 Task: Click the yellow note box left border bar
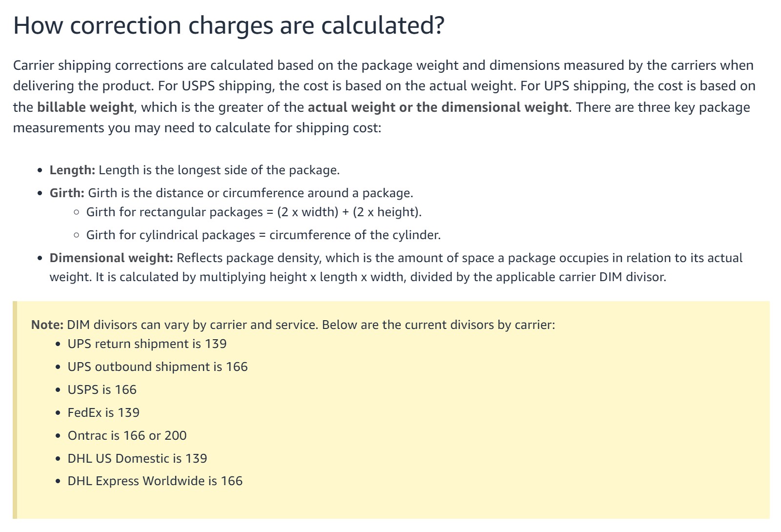[15, 410]
